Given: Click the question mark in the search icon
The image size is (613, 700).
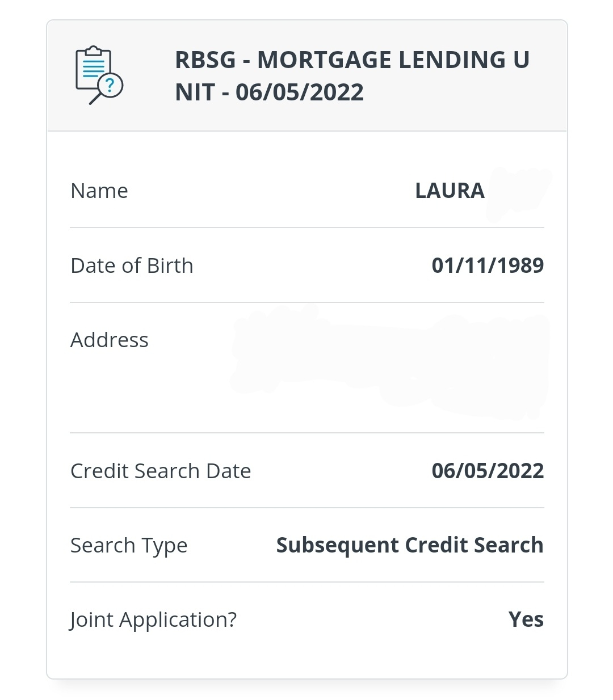Looking at the screenshot, I should tap(111, 86).
